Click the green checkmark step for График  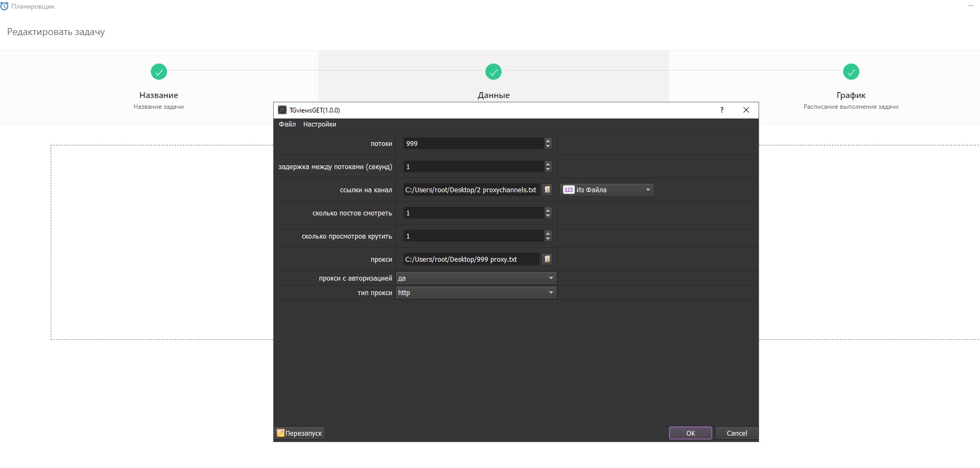point(851,72)
